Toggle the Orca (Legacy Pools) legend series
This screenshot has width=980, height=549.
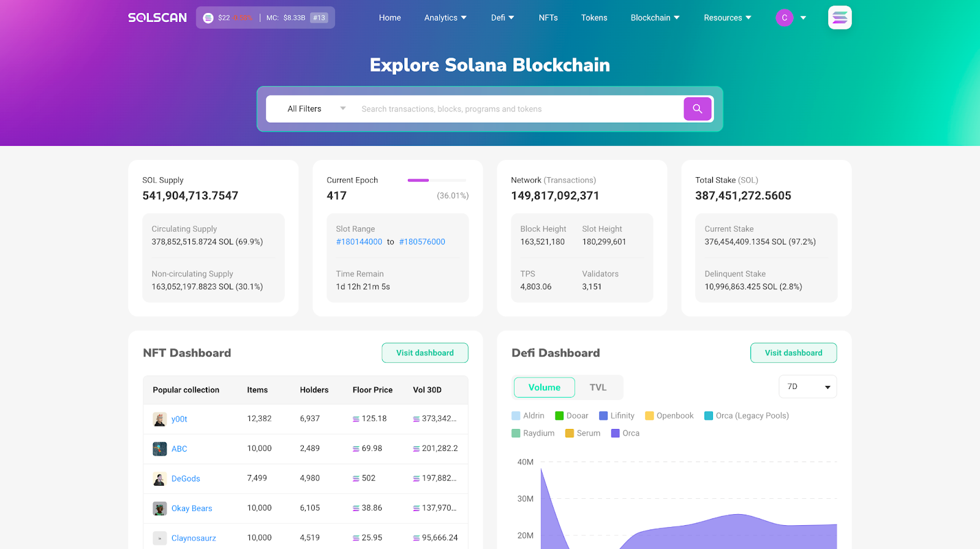(747, 415)
